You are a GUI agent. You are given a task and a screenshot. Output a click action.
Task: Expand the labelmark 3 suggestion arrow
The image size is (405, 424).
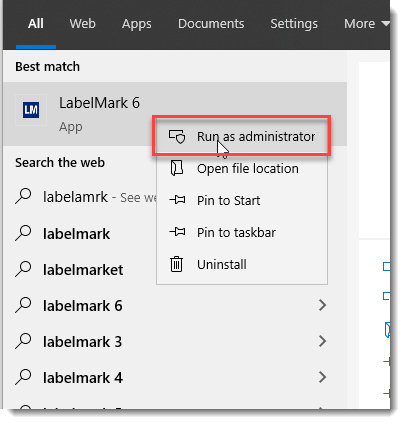coord(322,341)
